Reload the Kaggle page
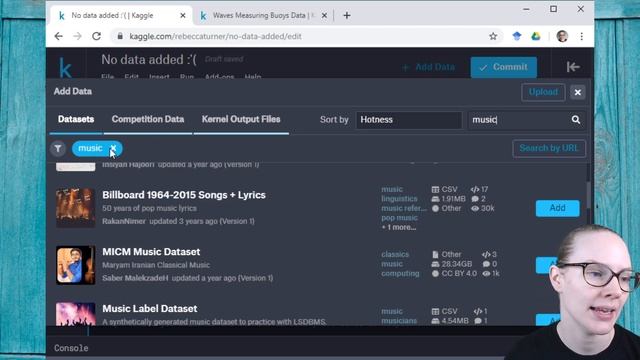The height and width of the screenshot is (360, 640). [x=96, y=36]
